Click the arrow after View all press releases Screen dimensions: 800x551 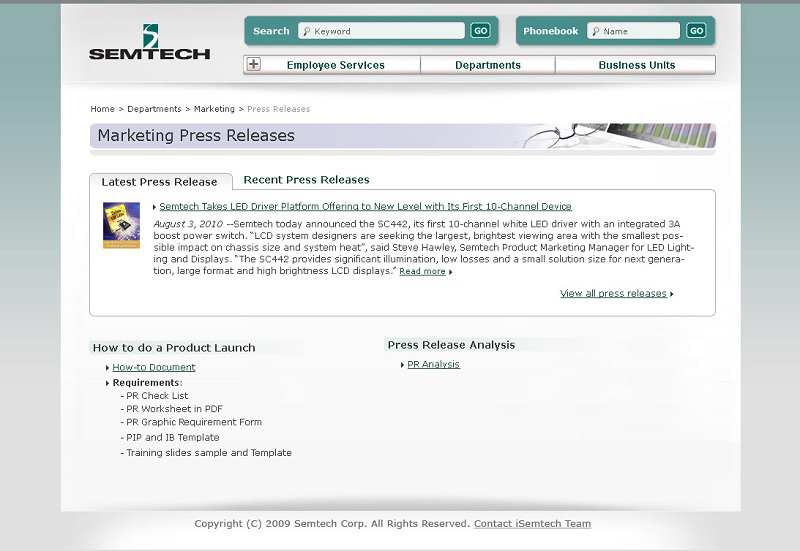[x=672, y=294]
